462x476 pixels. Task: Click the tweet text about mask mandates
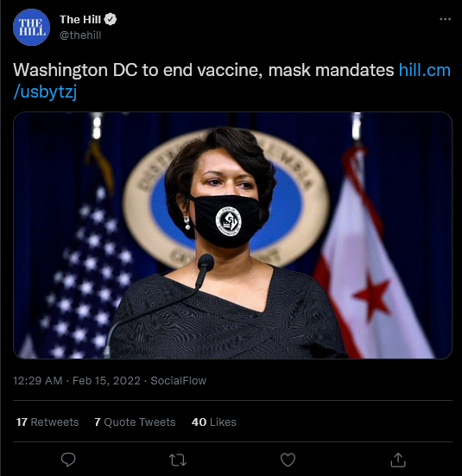(x=204, y=70)
